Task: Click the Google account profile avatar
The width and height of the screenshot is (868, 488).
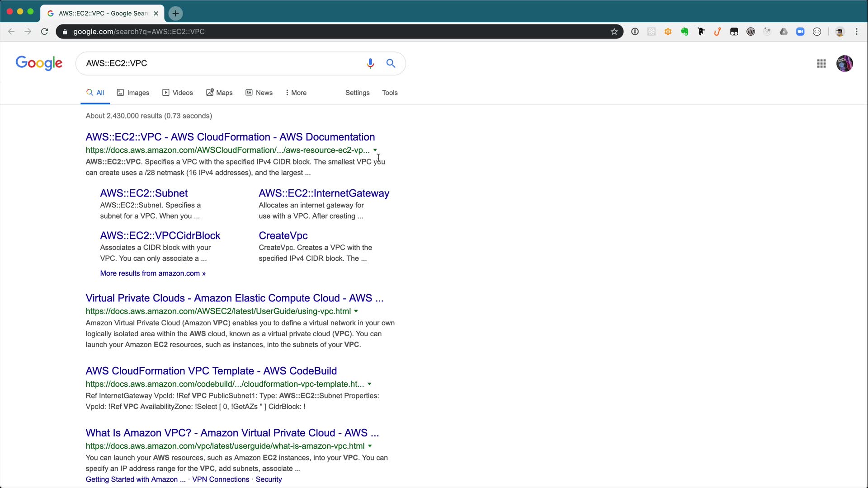Action: (844, 64)
